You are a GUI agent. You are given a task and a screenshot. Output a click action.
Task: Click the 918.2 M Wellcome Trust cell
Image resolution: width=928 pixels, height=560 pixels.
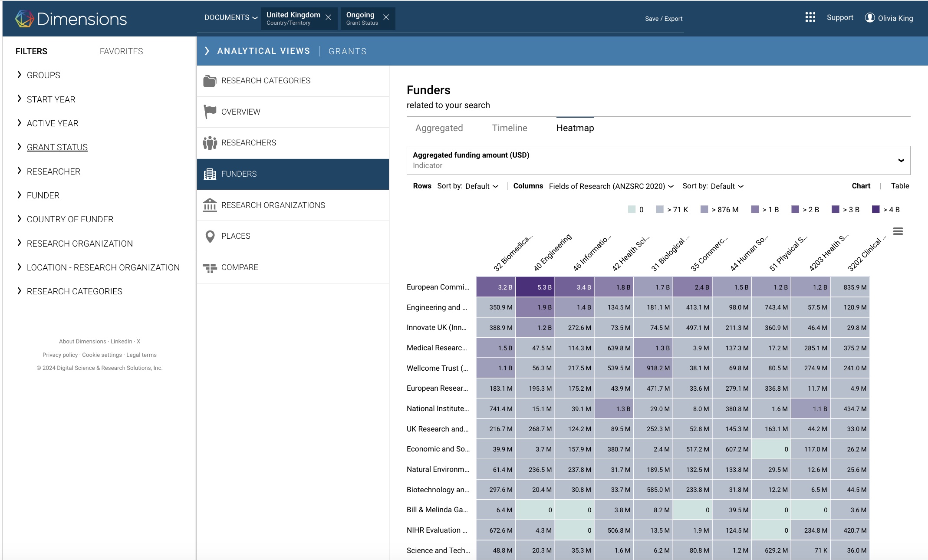(653, 368)
